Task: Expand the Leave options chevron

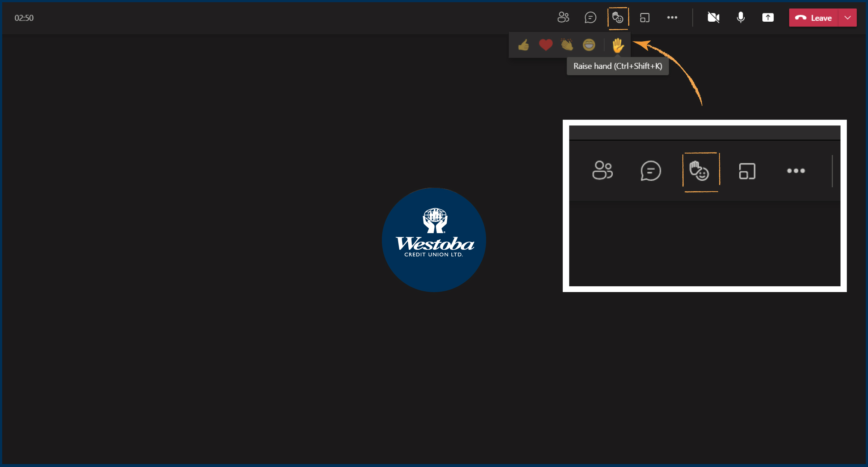Action: (x=847, y=18)
